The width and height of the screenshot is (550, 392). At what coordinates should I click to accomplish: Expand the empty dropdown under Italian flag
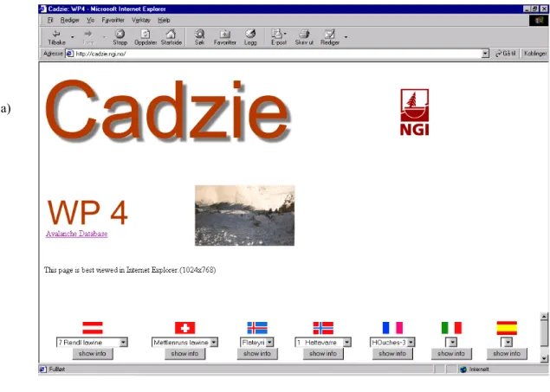coord(453,343)
